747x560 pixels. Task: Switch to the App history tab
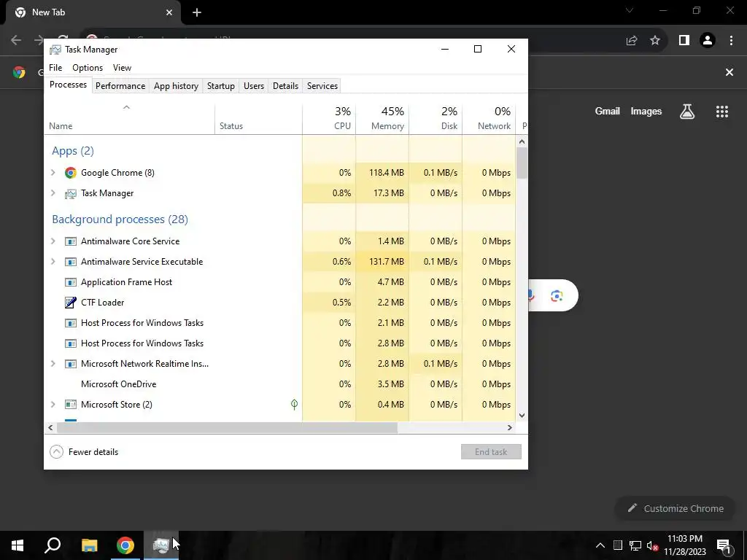176,86
